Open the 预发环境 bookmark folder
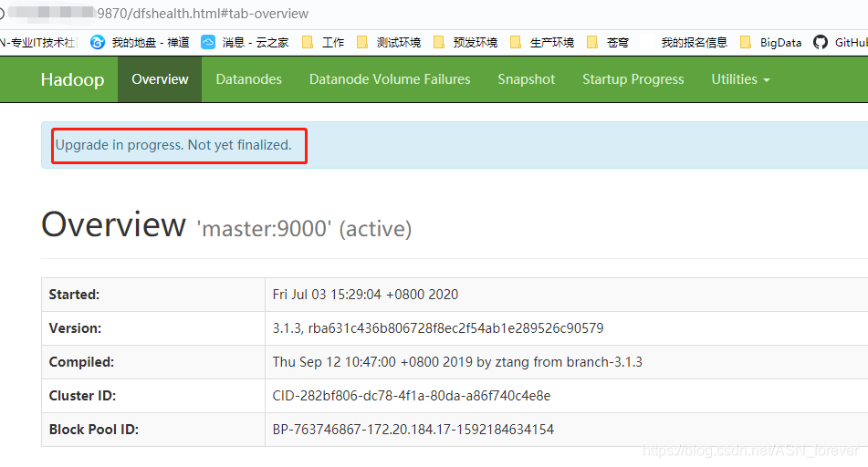The width and height of the screenshot is (868, 467). point(465,43)
